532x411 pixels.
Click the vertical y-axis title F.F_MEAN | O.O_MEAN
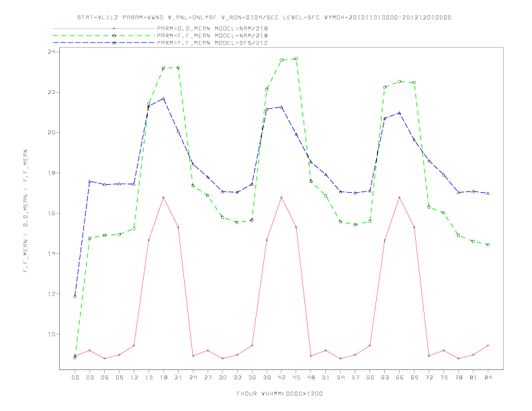point(26,211)
